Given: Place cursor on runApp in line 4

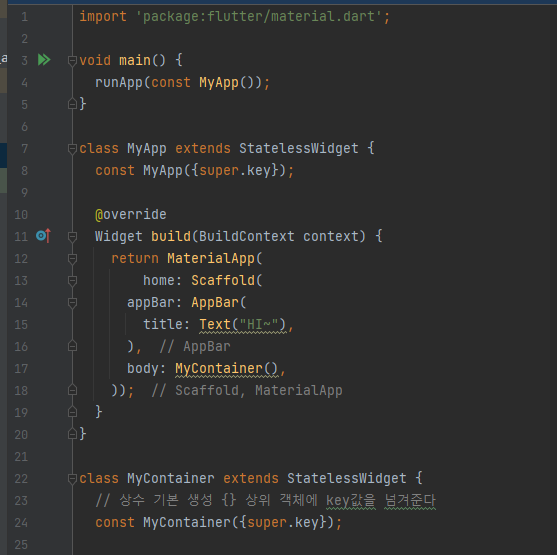Looking at the screenshot, I should 119,82.
